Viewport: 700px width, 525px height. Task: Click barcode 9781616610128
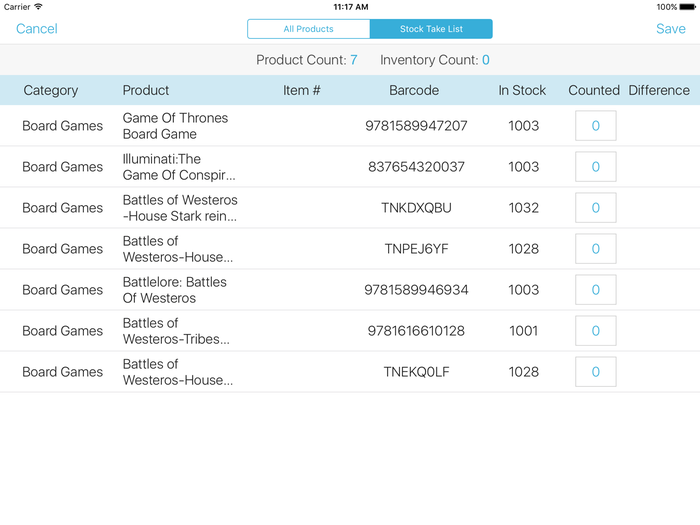(x=416, y=331)
